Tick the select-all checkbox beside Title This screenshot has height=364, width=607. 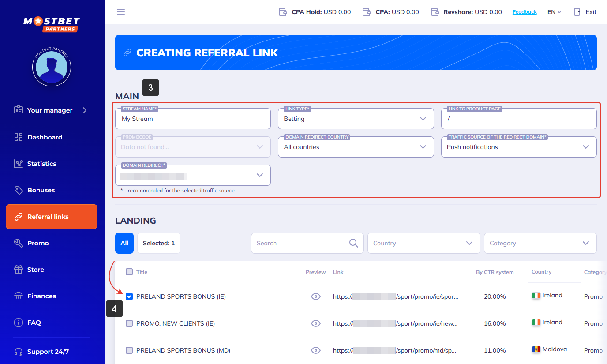click(129, 272)
